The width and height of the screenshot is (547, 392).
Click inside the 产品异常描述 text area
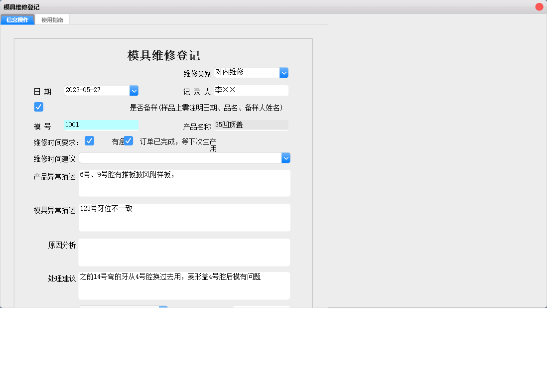click(184, 183)
